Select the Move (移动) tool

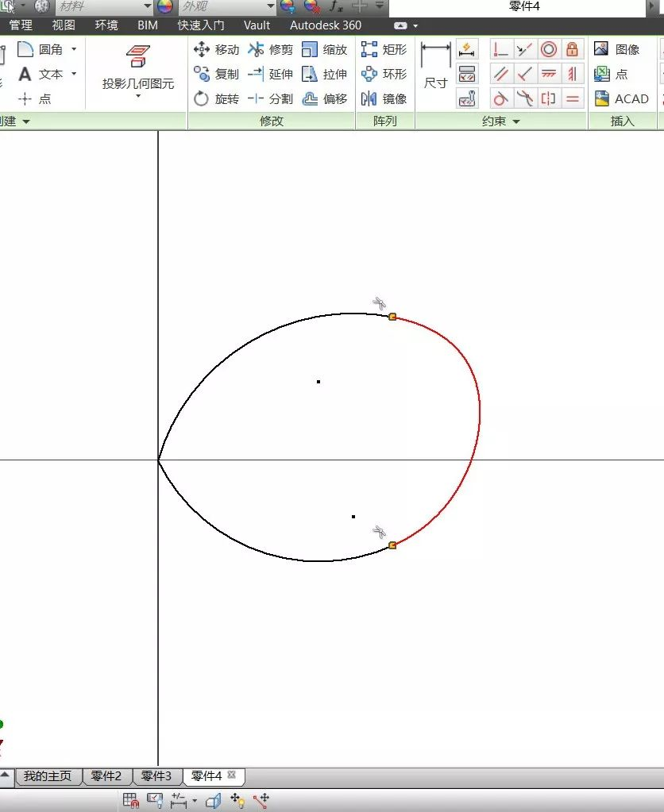click(x=216, y=50)
